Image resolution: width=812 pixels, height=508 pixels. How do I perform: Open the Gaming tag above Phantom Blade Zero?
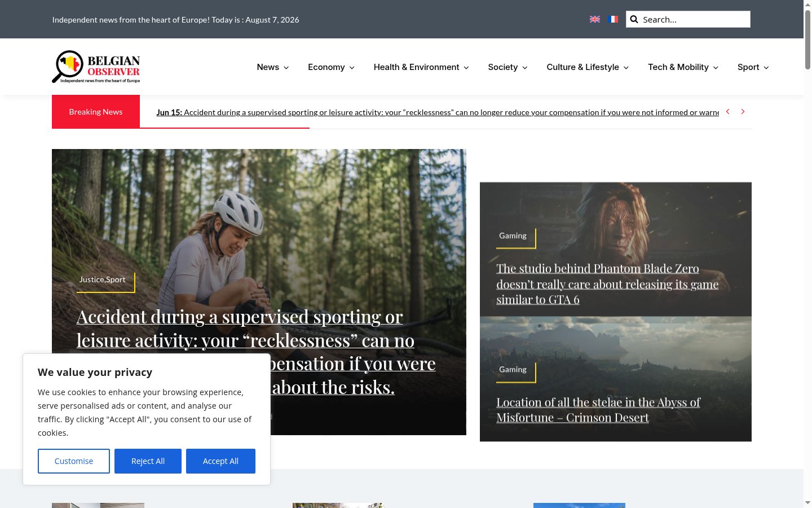(x=513, y=235)
